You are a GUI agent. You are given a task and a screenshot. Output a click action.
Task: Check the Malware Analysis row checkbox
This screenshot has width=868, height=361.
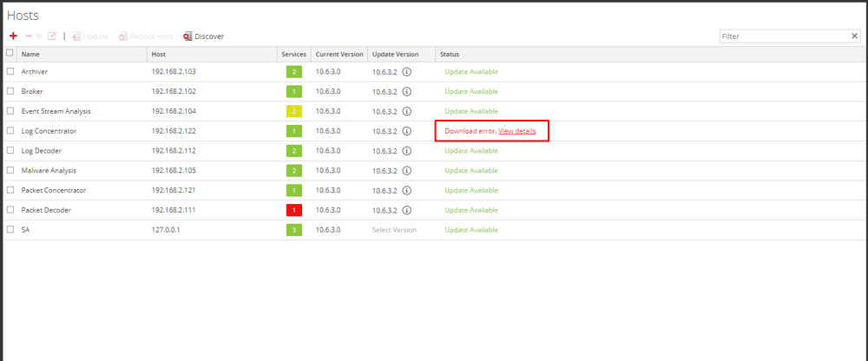[x=10, y=170]
